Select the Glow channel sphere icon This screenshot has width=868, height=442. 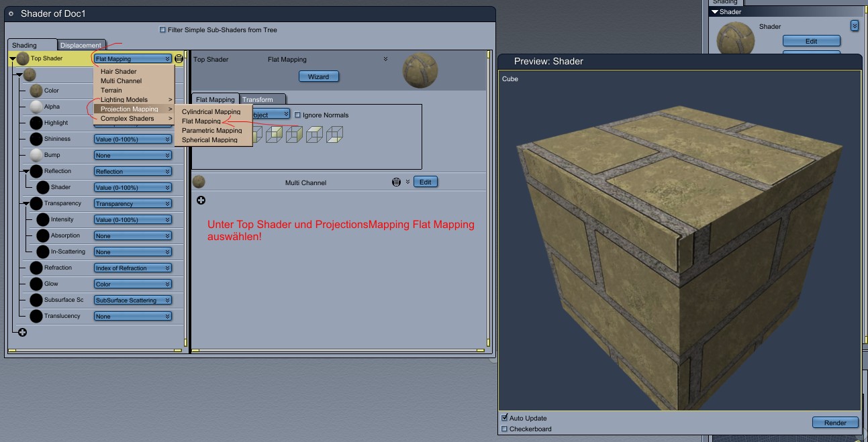click(36, 284)
